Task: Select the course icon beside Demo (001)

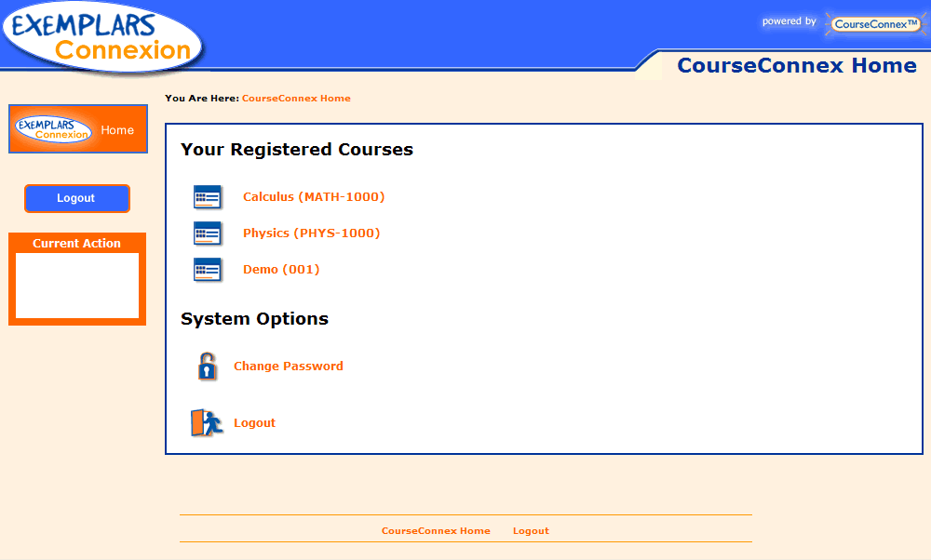Action: pos(207,270)
